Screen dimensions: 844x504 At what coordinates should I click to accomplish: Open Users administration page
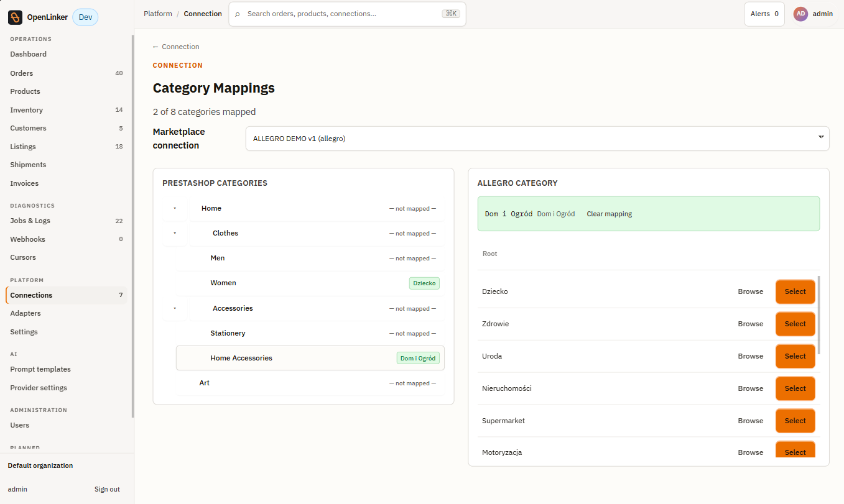coord(67,425)
